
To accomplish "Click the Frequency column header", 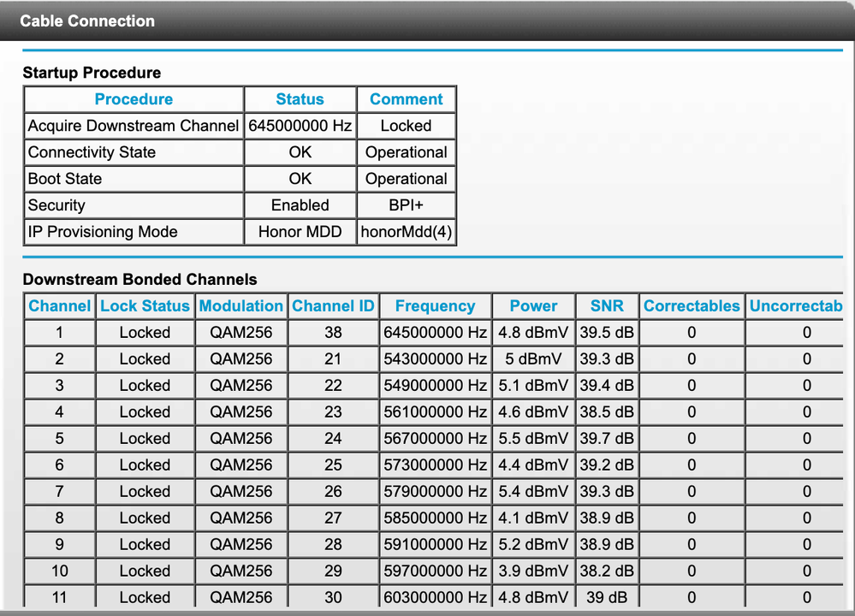I will [435, 305].
